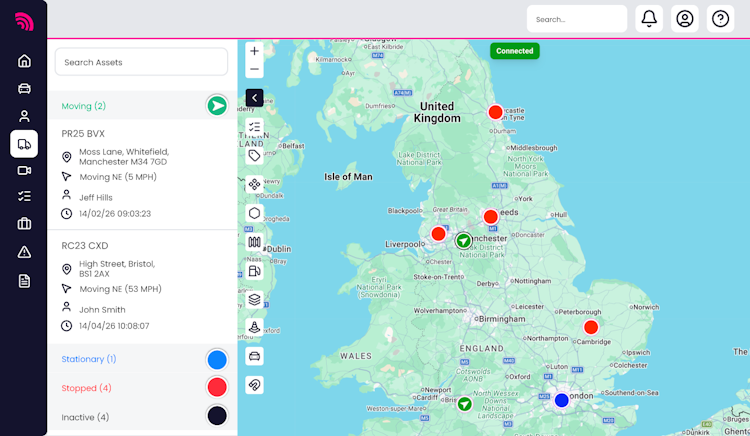The image size is (750, 436).
Task: Open the checklist tasks sidebar icon
Action: (24, 196)
